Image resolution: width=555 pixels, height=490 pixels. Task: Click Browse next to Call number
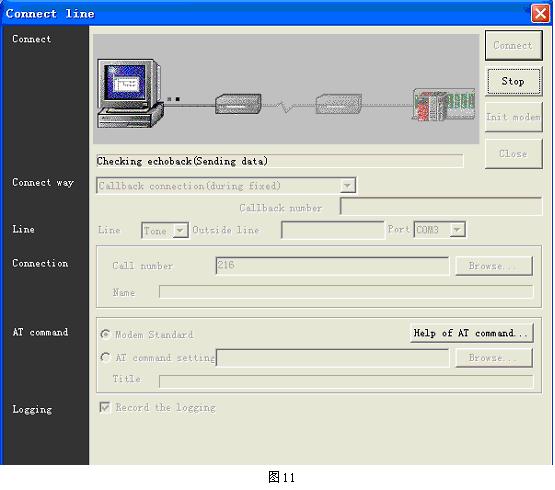coord(494,266)
